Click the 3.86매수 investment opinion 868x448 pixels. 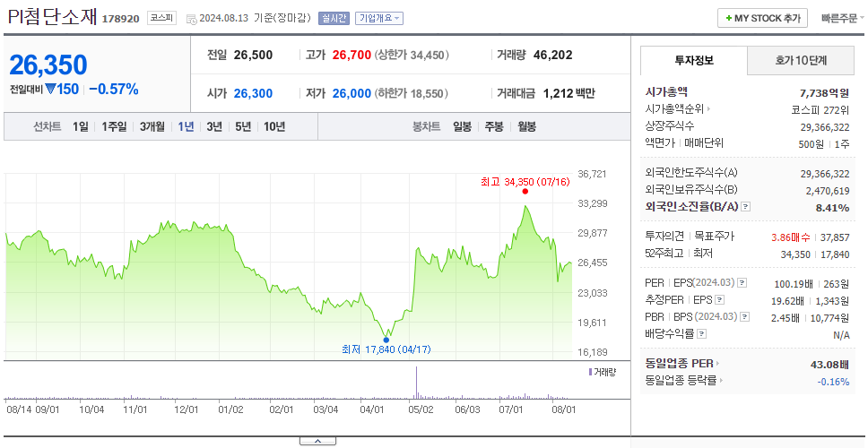(x=791, y=237)
